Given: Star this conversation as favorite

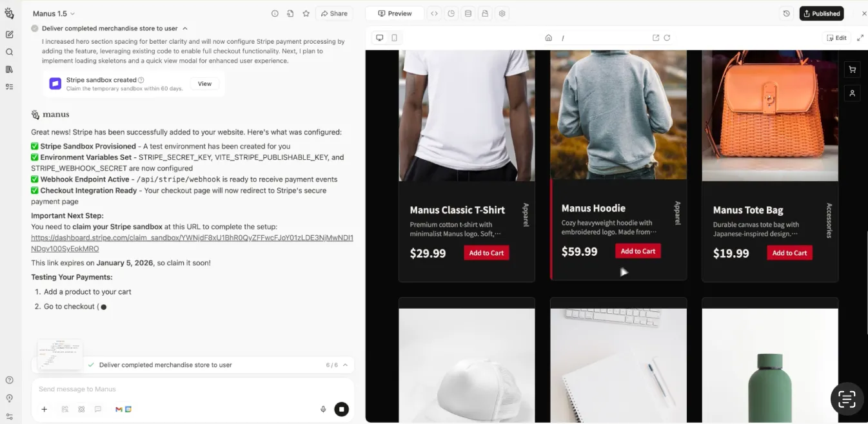Looking at the screenshot, I should [x=306, y=14].
